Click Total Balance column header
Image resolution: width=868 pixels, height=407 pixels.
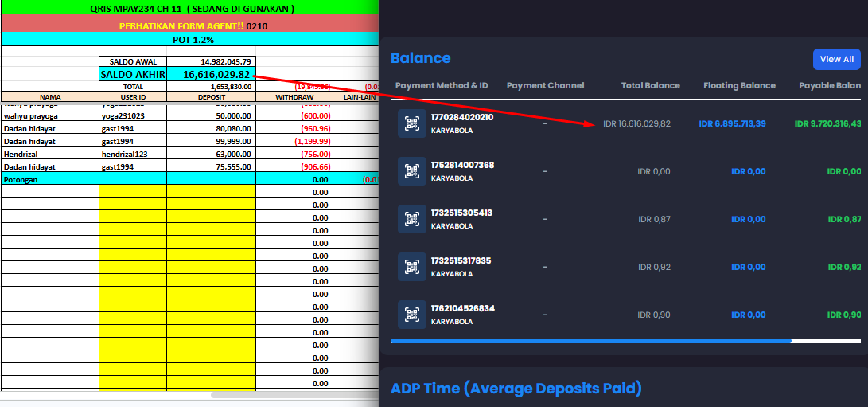click(x=651, y=85)
